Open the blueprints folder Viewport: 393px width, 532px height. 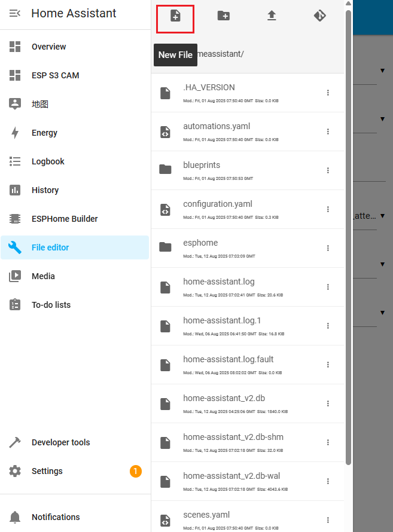tap(248, 170)
